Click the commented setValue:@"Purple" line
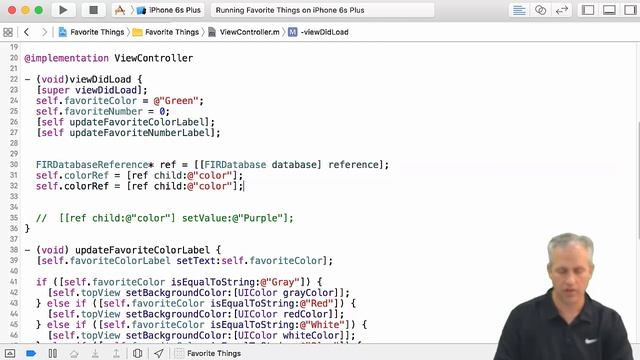Viewport: 640px width, 360px height. (x=165, y=218)
